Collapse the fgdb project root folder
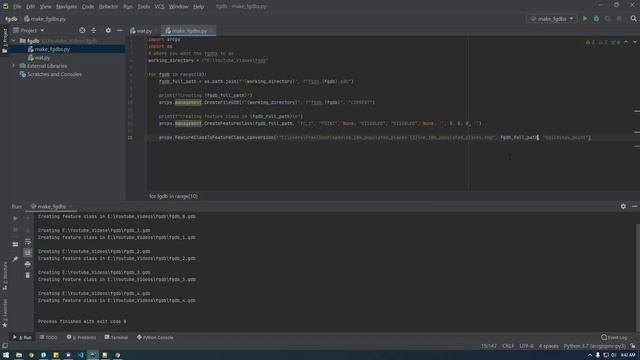This screenshot has height=360, width=640. pos(14,41)
